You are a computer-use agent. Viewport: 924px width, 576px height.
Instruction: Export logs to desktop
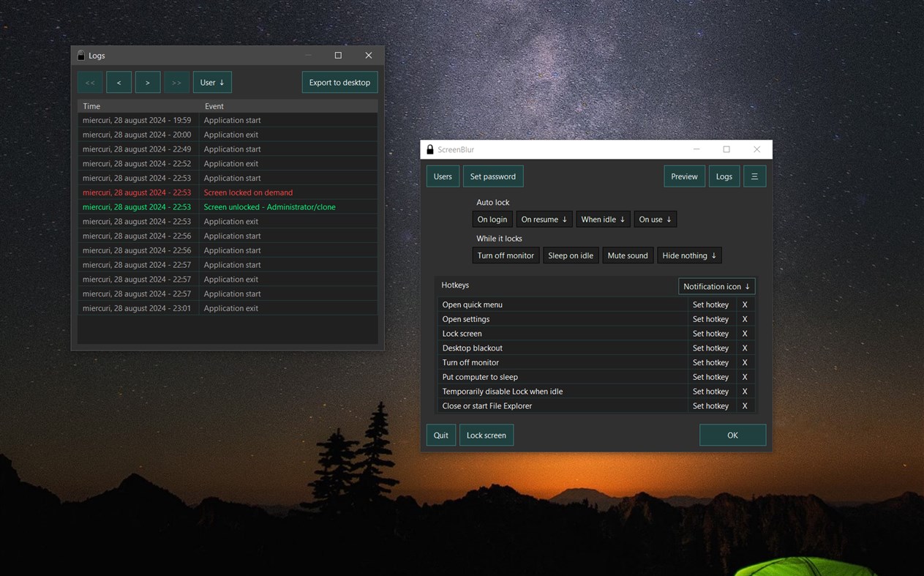point(339,82)
